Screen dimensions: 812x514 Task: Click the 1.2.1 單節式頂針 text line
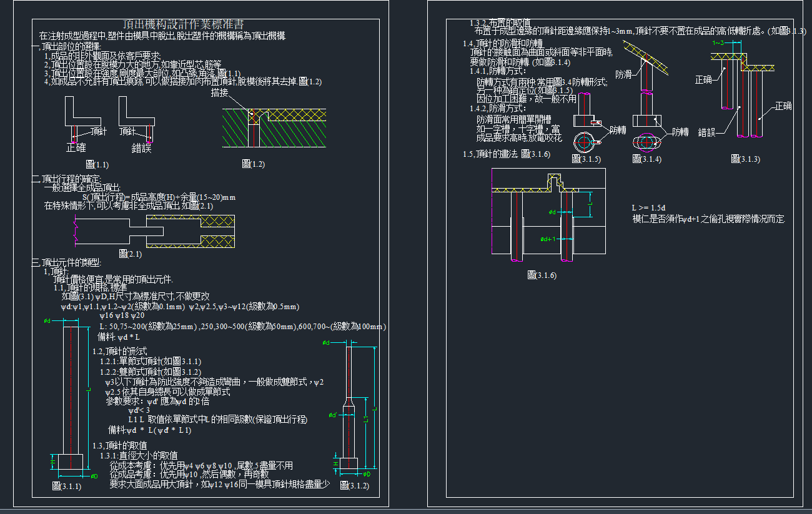coord(151,362)
